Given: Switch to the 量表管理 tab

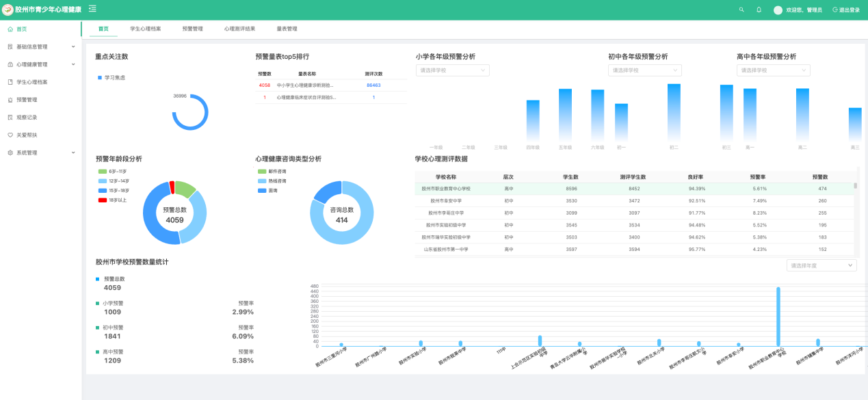Looking at the screenshot, I should 287,29.
